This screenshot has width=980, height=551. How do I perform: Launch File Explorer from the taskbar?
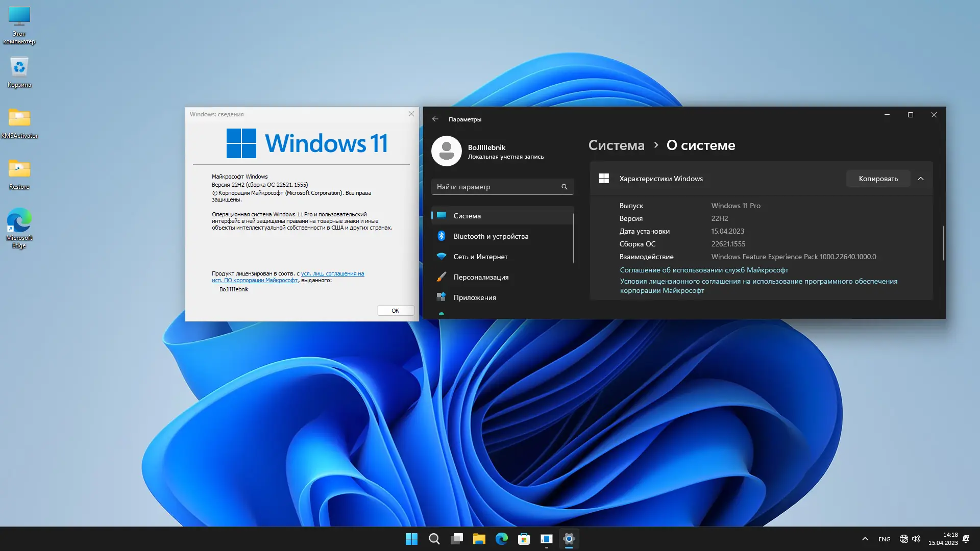point(479,539)
